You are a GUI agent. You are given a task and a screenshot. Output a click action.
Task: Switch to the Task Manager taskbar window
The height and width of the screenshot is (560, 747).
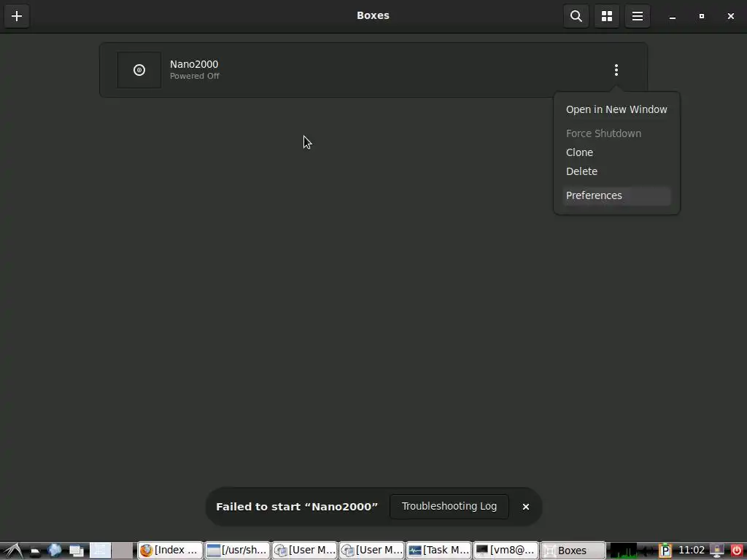(438, 551)
